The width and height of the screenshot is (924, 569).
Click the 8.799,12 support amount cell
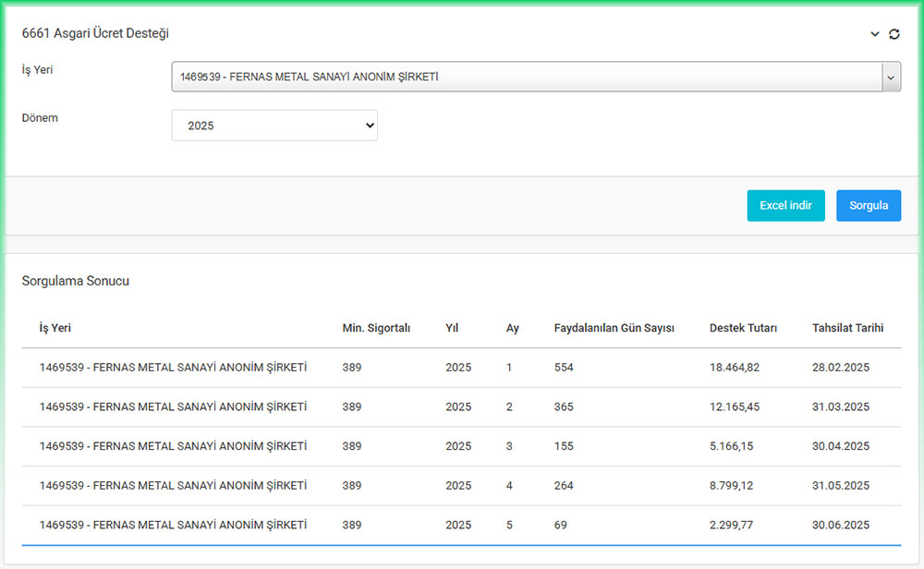(731, 486)
